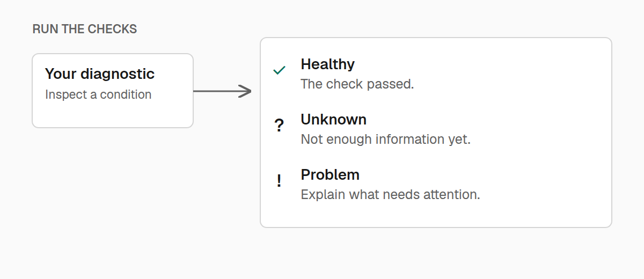
Task: Click the arrow pointing to results
Action: [222, 91]
